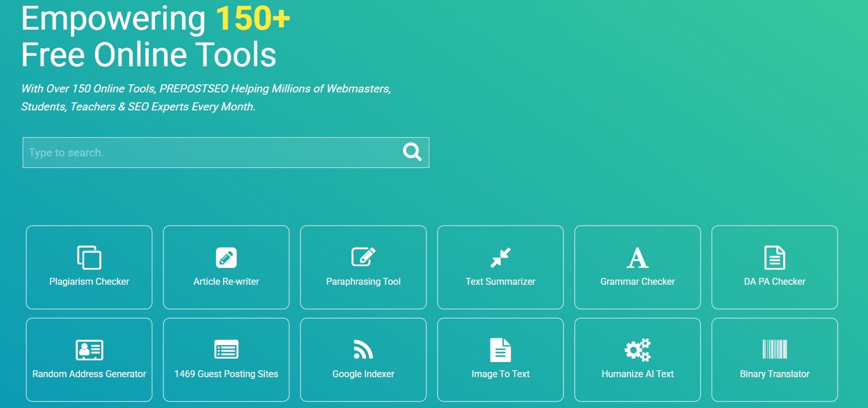Open the DA PA Checker label

(774, 281)
